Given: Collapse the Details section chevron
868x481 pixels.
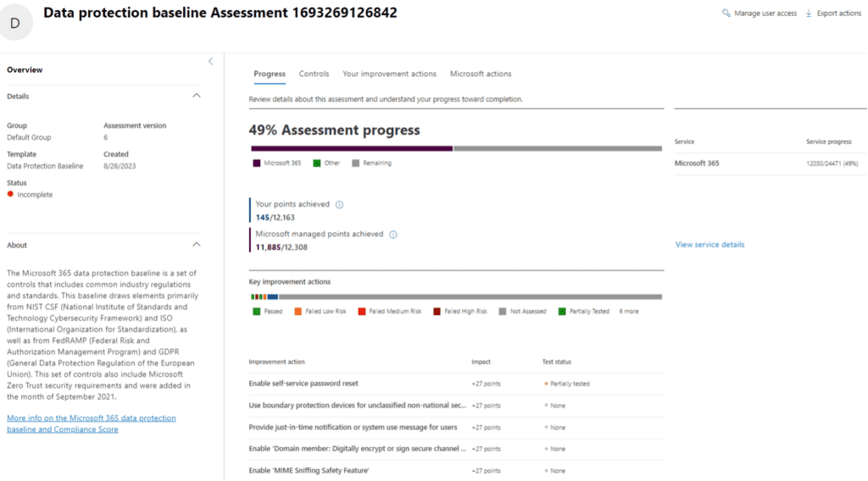Looking at the screenshot, I should point(197,96).
